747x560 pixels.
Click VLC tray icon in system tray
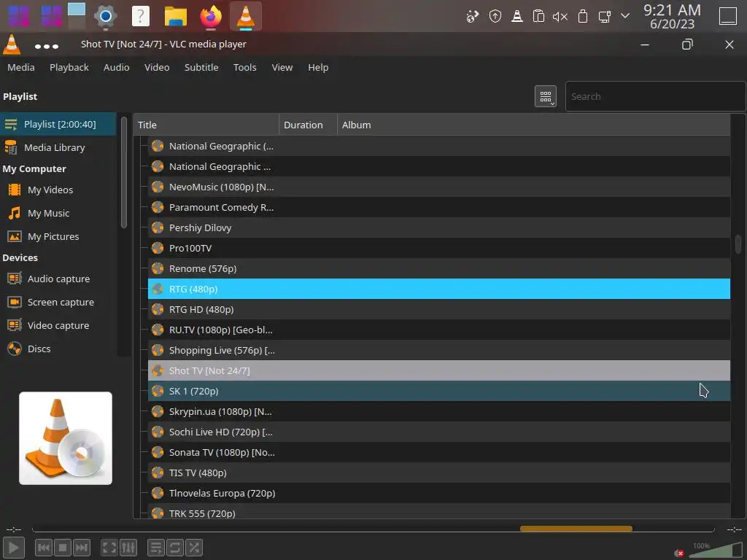(x=517, y=17)
